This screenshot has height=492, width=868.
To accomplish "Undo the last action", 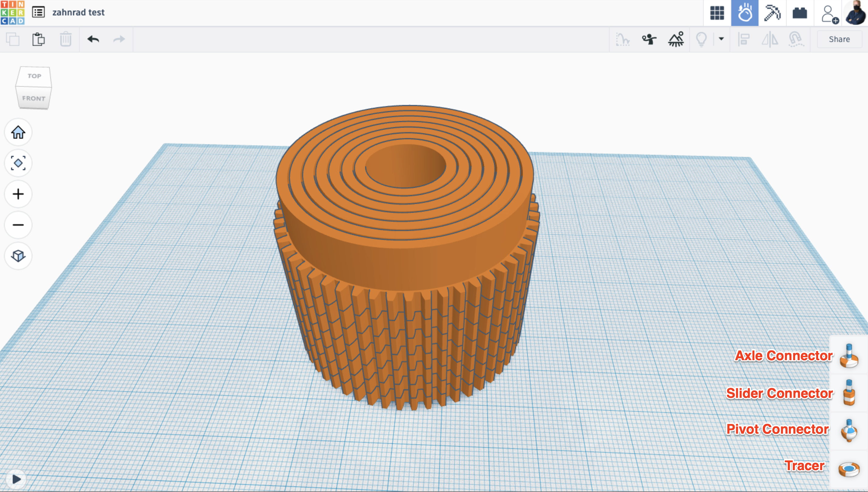I will point(93,39).
